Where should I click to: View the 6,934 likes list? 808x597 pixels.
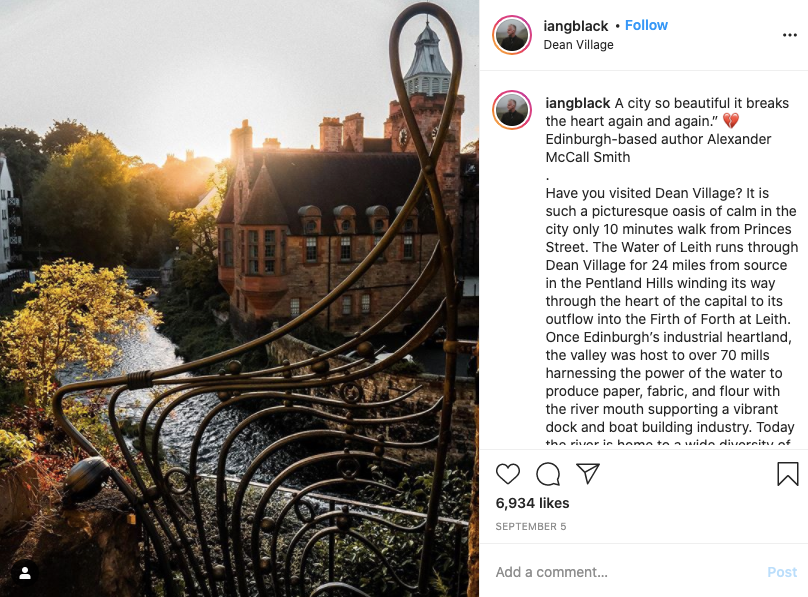tap(532, 503)
